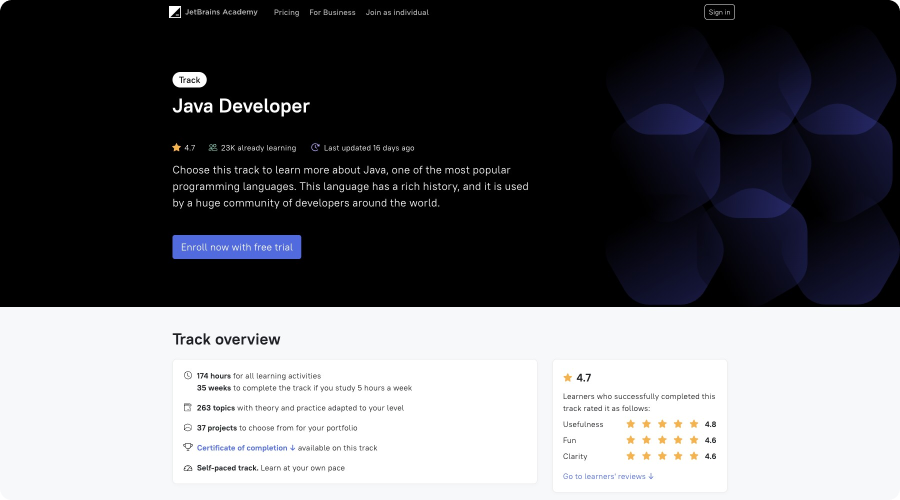Click the speedometer icon beside Self-paced track

click(x=188, y=468)
